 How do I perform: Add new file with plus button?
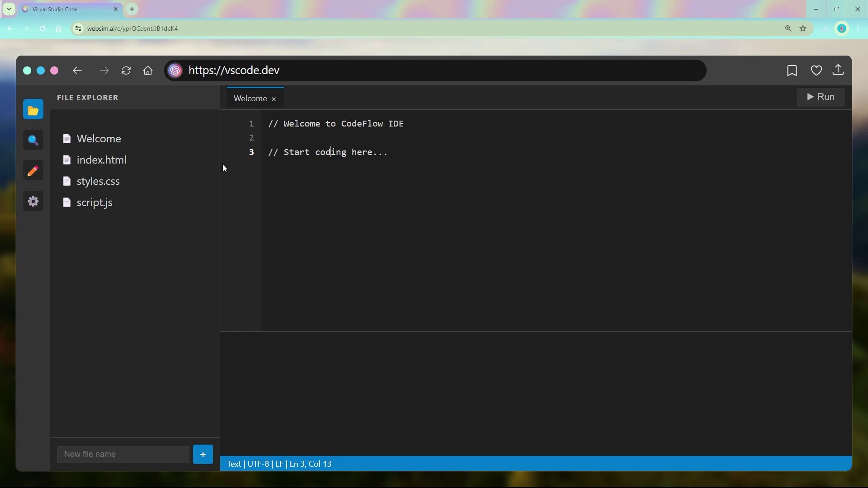pos(203,454)
